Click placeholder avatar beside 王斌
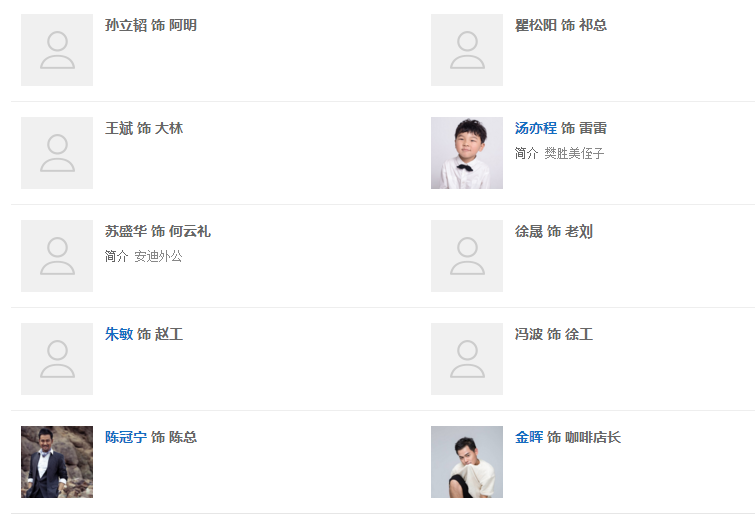This screenshot has width=755, height=515. pos(57,153)
